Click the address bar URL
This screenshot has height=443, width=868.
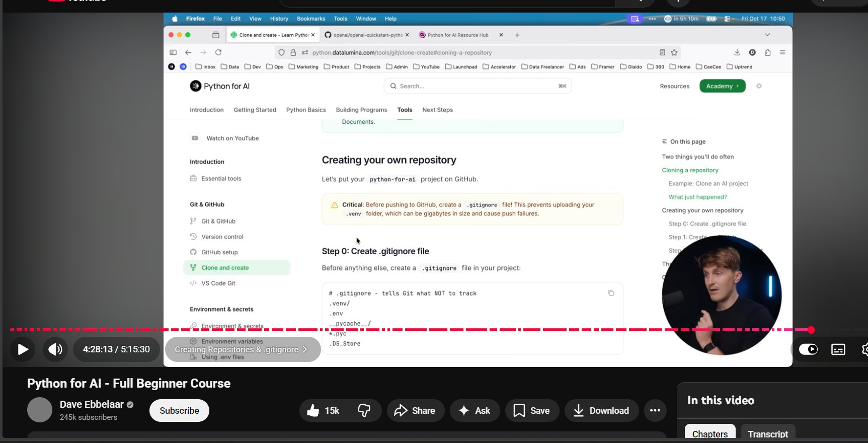point(402,52)
